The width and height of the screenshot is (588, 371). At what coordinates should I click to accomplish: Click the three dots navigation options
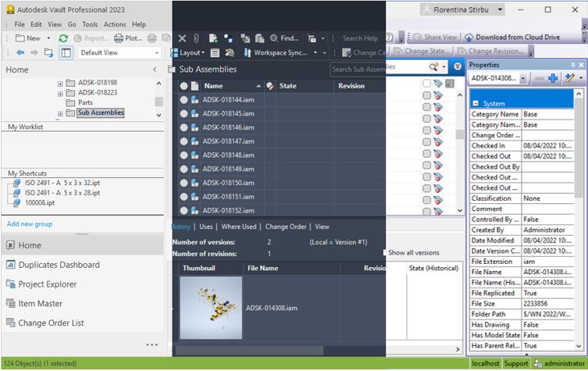pos(151,344)
